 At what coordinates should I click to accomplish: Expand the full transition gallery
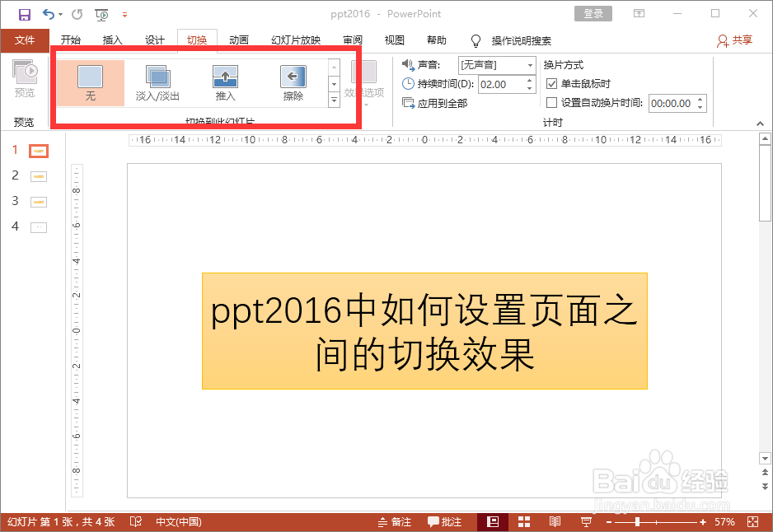[335, 100]
